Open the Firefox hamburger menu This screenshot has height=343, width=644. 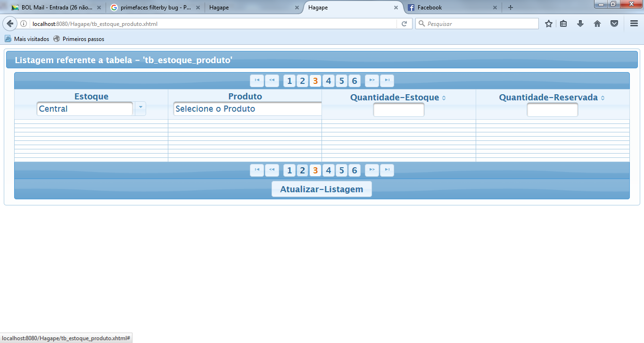click(x=634, y=24)
